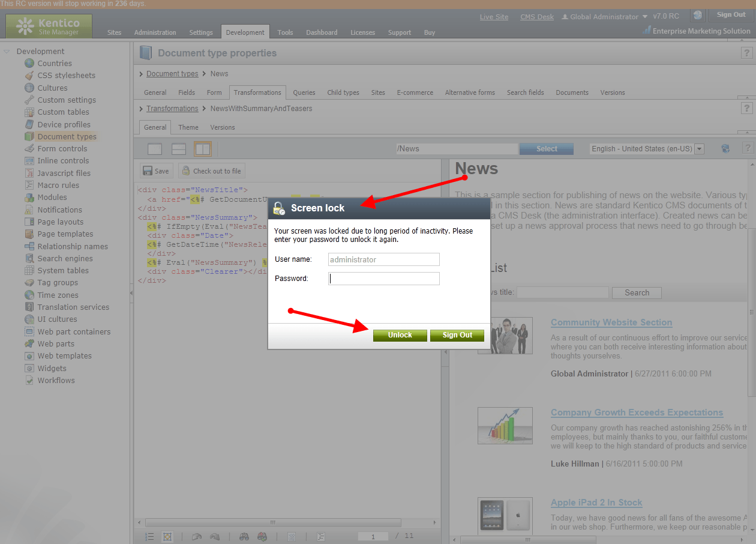The image size is (756, 544).
Task: Click the Sign Out button in dialog
Action: (457, 335)
